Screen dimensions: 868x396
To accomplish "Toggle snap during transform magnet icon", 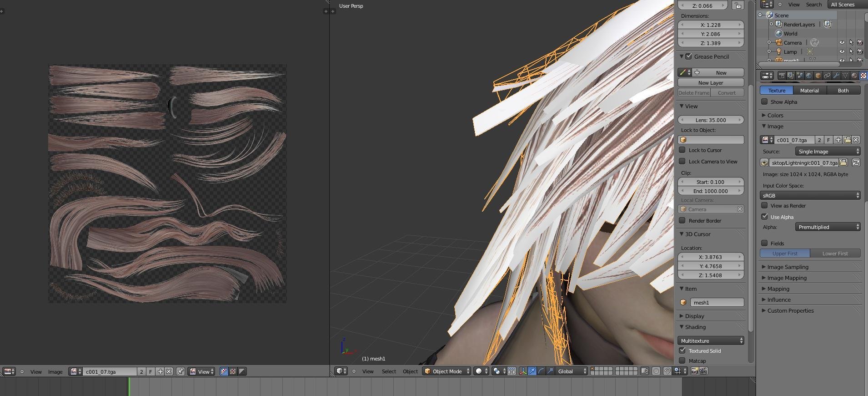I will [x=667, y=371].
